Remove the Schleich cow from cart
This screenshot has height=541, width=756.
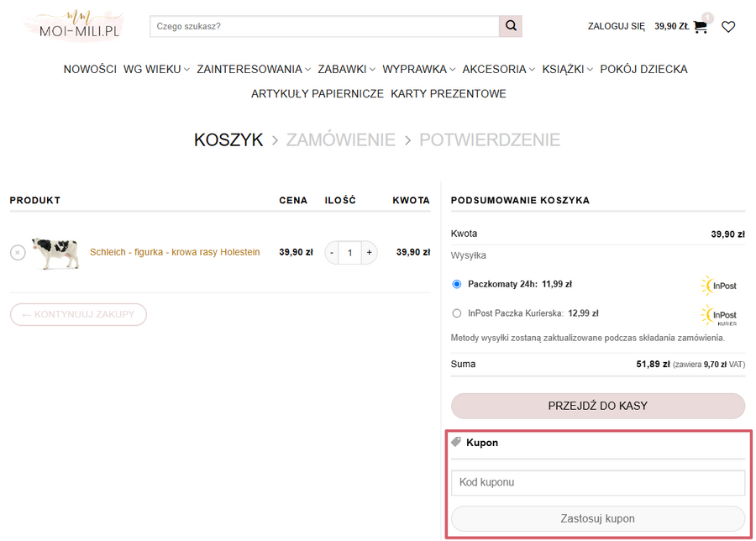(x=18, y=252)
